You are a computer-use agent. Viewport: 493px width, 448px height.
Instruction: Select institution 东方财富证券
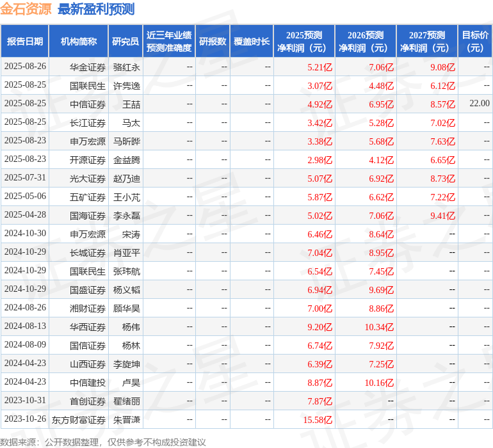[x=79, y=420]
